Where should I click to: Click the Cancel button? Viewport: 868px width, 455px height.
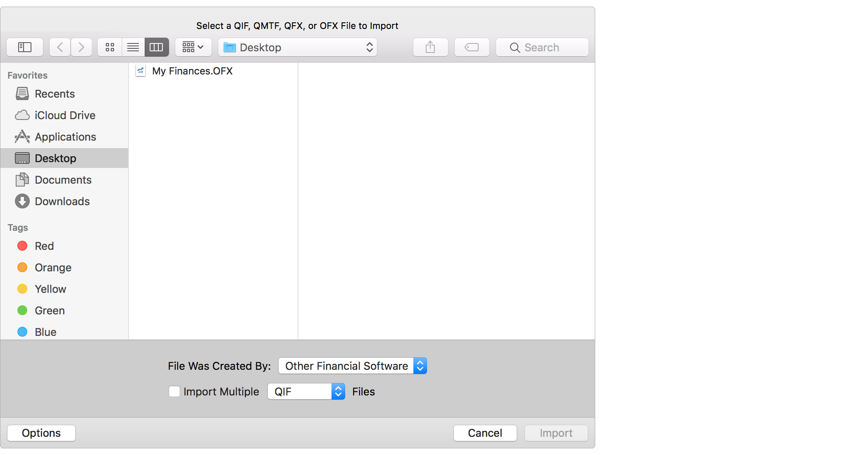point(485,433)
